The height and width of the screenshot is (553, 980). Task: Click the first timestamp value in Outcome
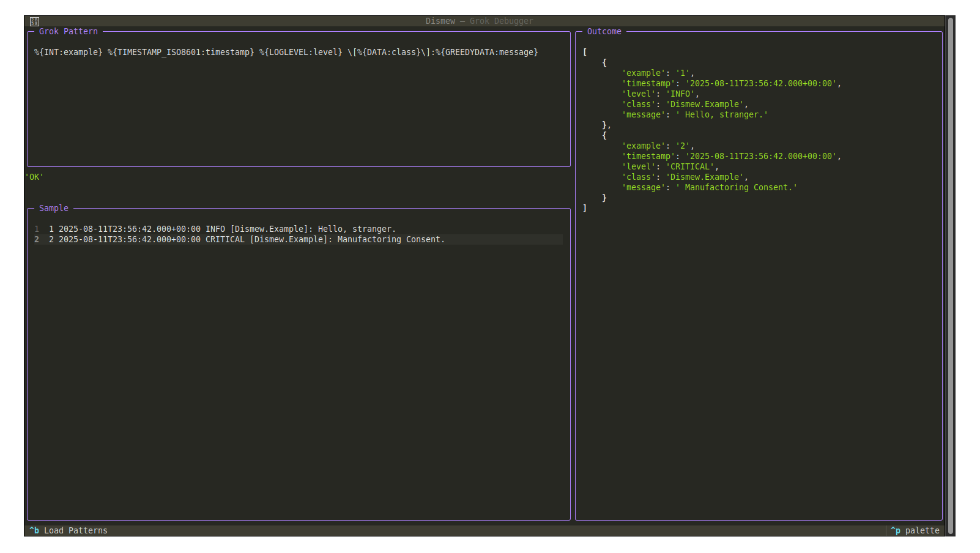point(762,83)
